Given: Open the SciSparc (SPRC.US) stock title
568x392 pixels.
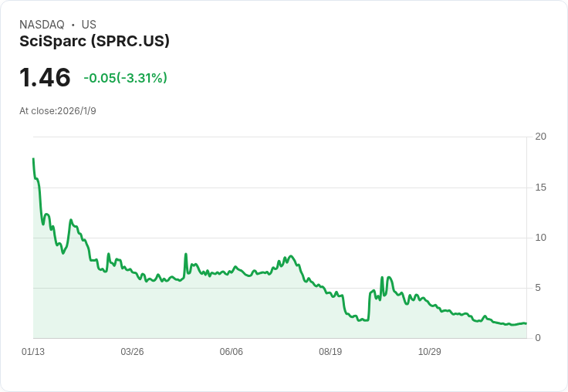Looking at the screenshot, I should [x=94, y=42].
